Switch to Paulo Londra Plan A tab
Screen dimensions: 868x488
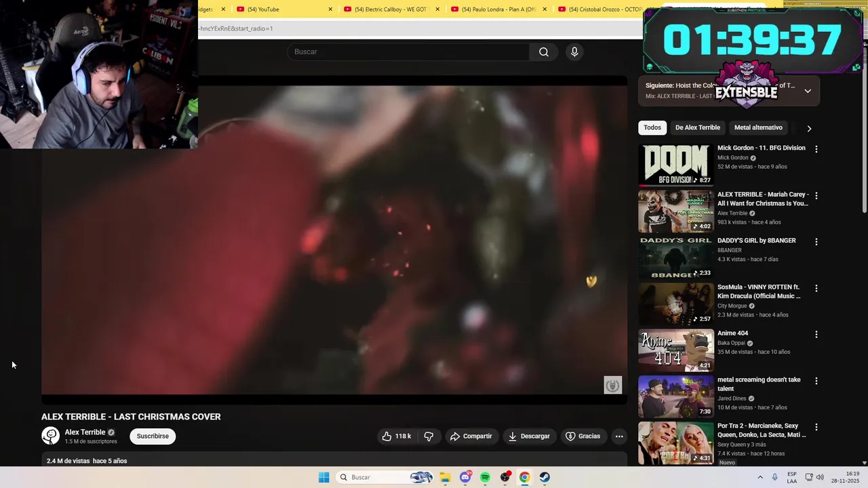pyautogui.click(x=498, y=9)
